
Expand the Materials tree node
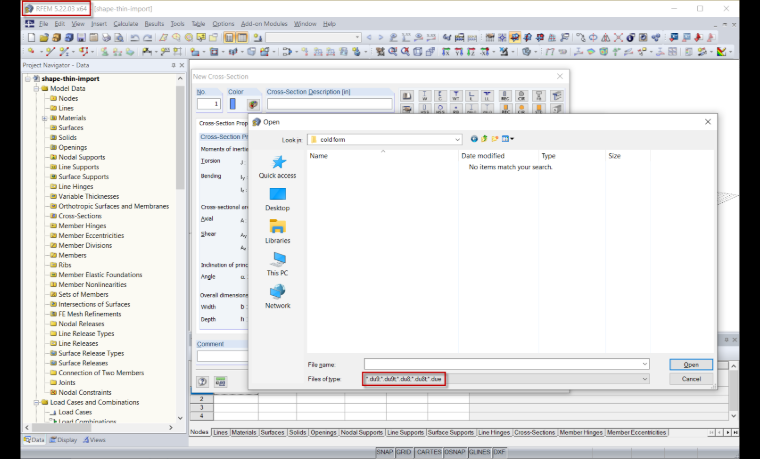click(44, 118)
